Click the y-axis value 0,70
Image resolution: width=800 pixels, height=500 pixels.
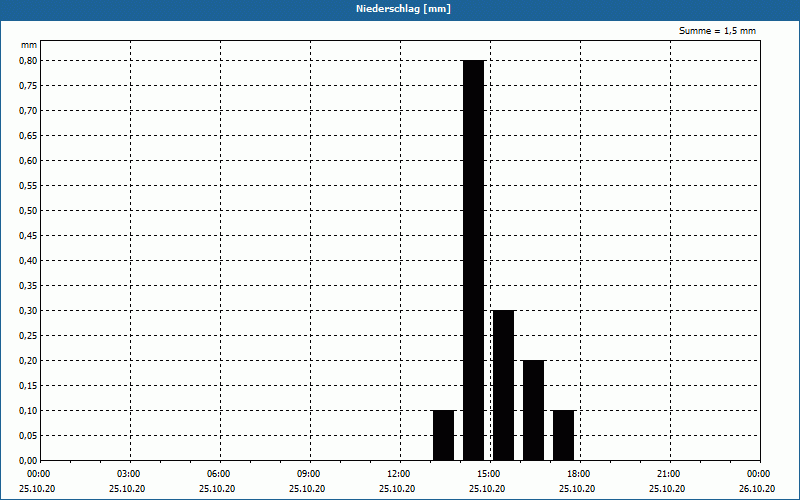[28, 110]
